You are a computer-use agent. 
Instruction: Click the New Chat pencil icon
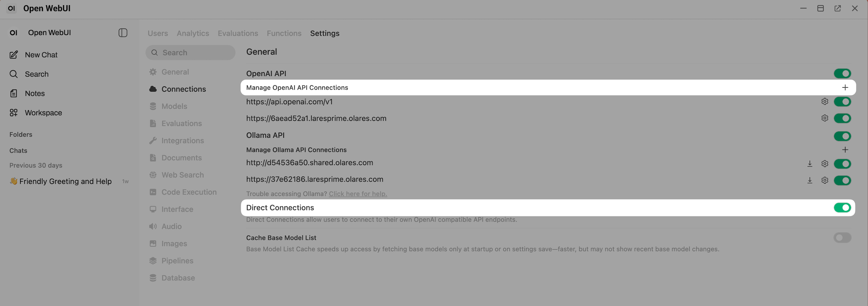[x=14, y=55]
